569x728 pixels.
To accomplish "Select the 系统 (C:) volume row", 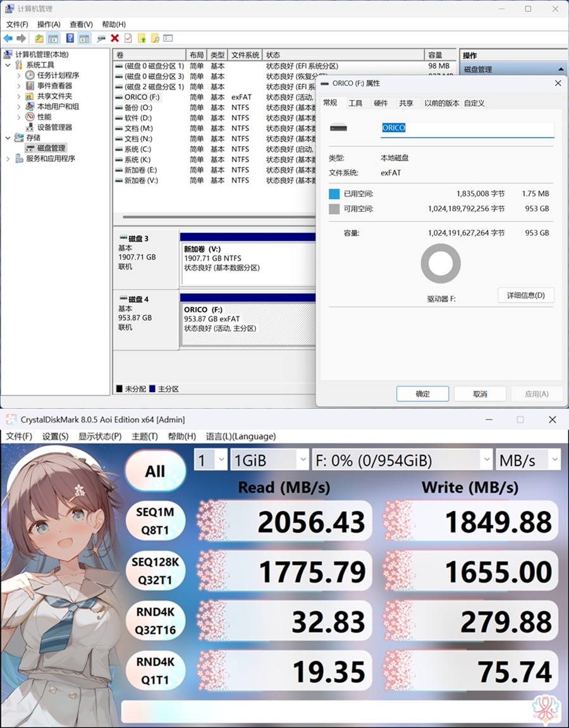I will (x=215, y=149).
